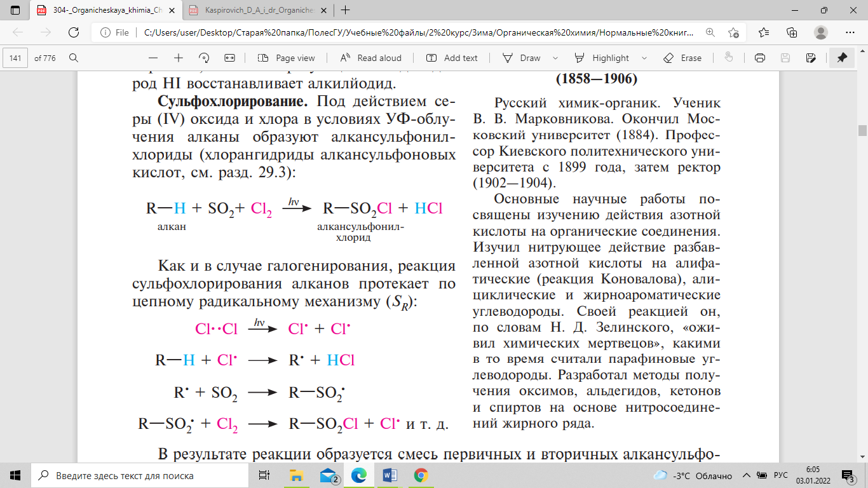Fit PDF to page width
The image size is (868, 488).
tap(230, 58)
